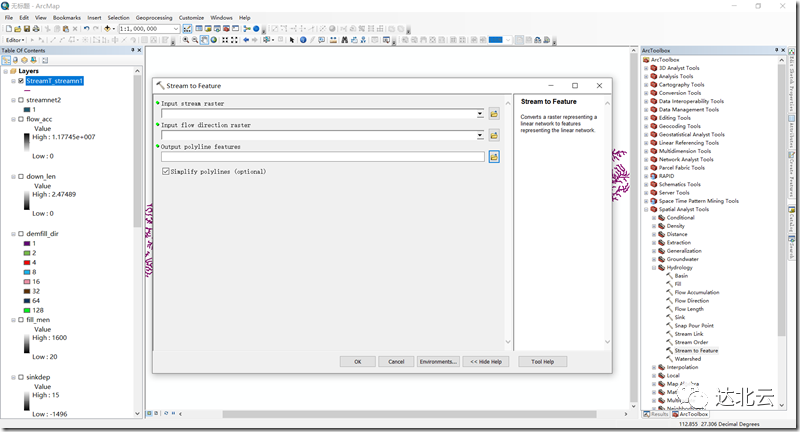Open the File menu
The image size is (800, 432).
pyautogui.click(x=9, y=17)
